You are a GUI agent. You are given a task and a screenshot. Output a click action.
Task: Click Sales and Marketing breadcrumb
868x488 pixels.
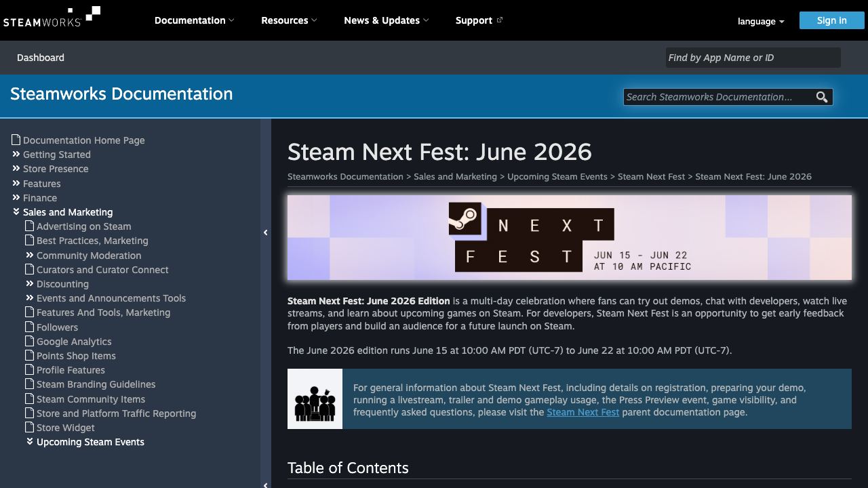coord(455,176)
